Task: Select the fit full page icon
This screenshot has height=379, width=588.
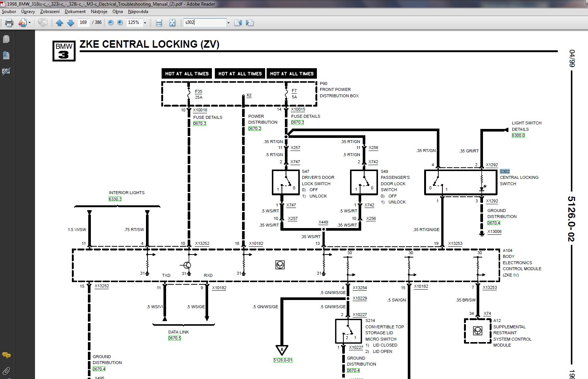Action: pos(172,23)
